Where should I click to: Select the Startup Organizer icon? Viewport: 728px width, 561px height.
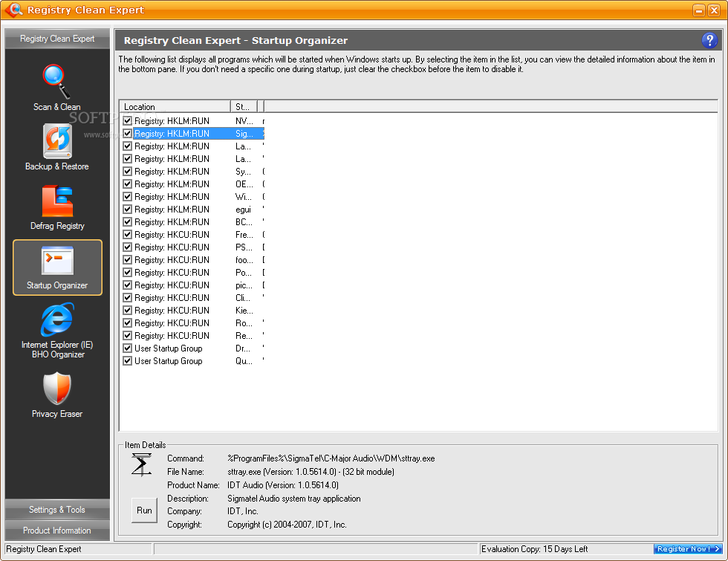[x=57, y=261]
